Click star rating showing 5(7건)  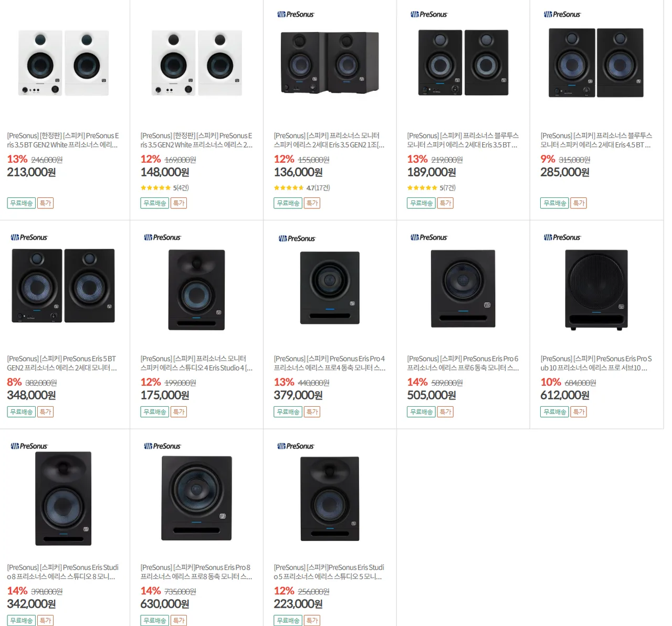[x=431, y=187]
